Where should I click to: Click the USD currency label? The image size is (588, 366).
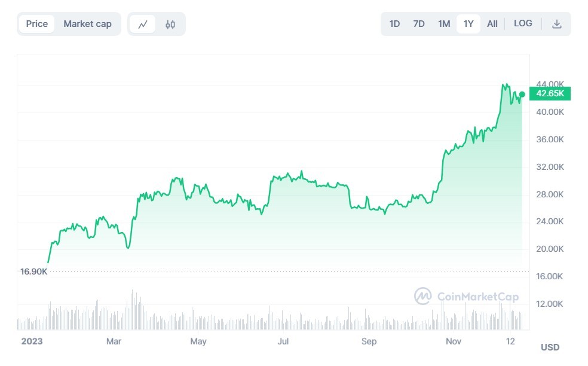pos(550,347)
